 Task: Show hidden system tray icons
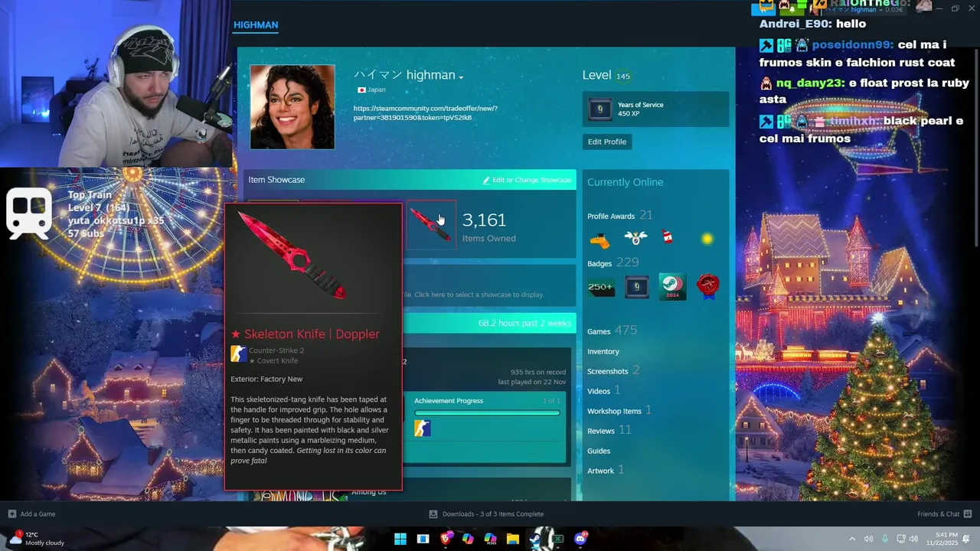(852, 539)
